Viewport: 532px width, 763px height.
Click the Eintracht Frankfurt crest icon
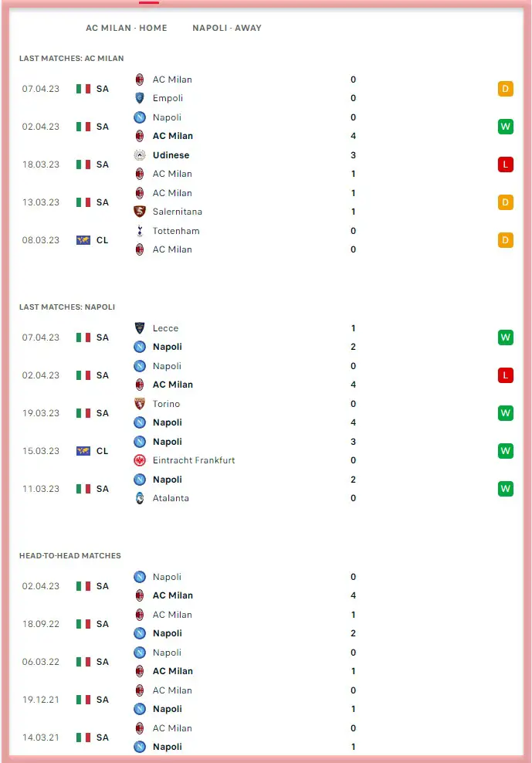tap(140, 460)
